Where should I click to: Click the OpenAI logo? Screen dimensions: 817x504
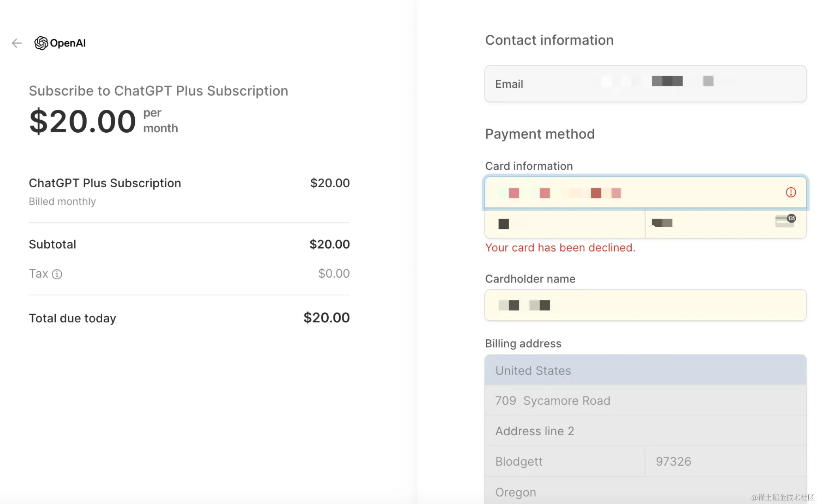click(60, 43)
